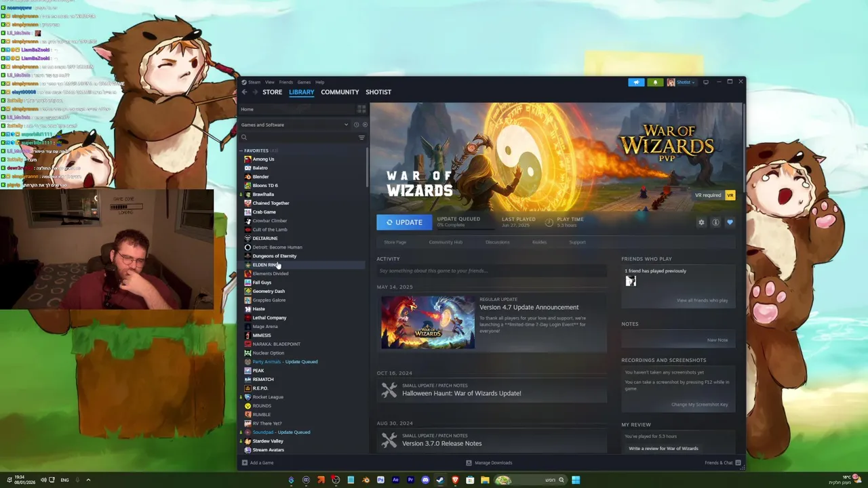Open Version 4.7 Update Announcement thumbnail
This screenshot has width=868, height=488.
tap(428, 322)
